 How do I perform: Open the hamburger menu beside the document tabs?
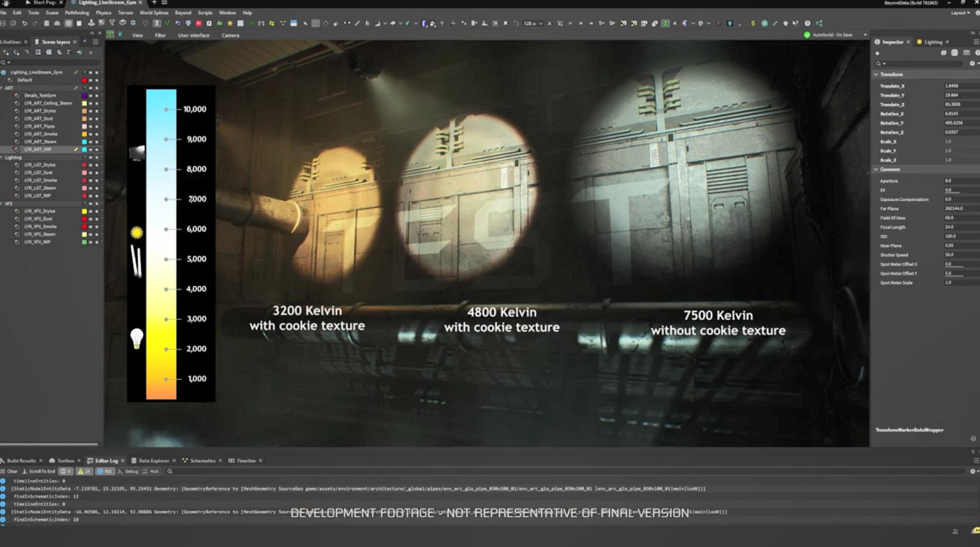pyautogui.click(x=164, y=3)
